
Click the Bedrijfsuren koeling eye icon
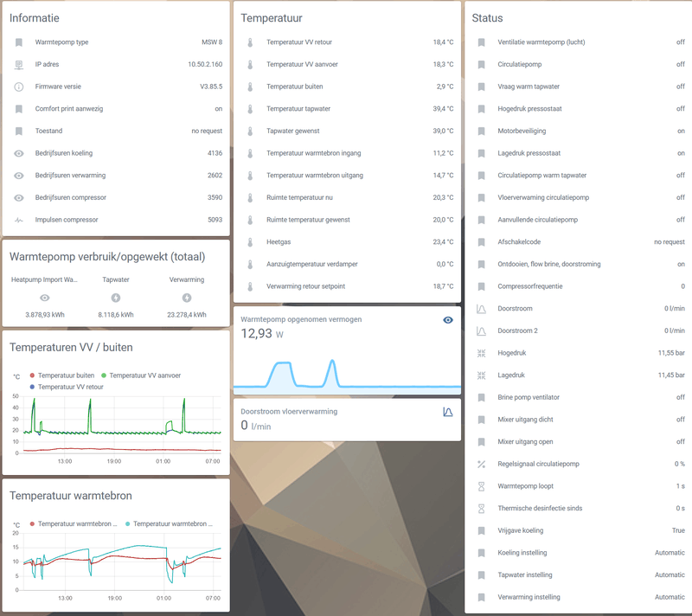pyautogui.click(x=18, y=153)
